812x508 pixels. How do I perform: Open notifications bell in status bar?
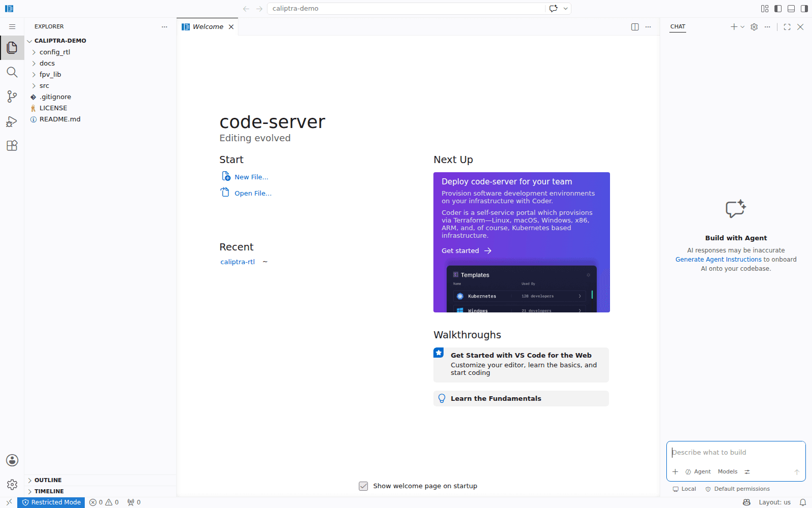pos(803,502)
